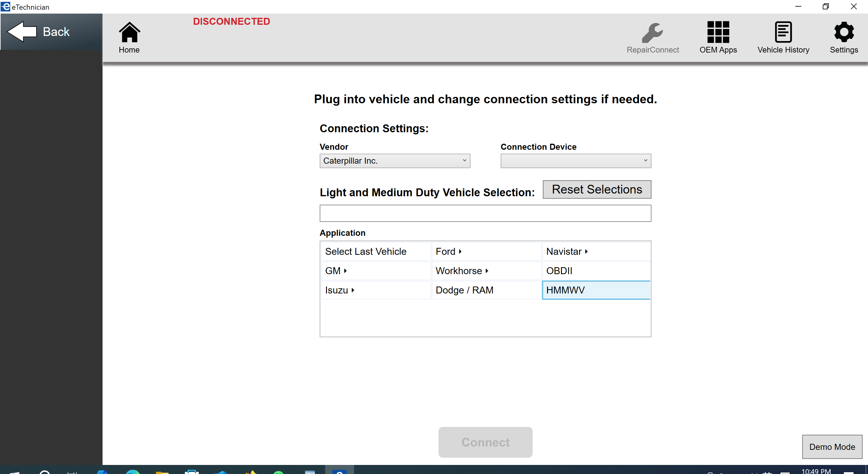Click the Connect button
This screenshot has height=474, width=868.
485,442
